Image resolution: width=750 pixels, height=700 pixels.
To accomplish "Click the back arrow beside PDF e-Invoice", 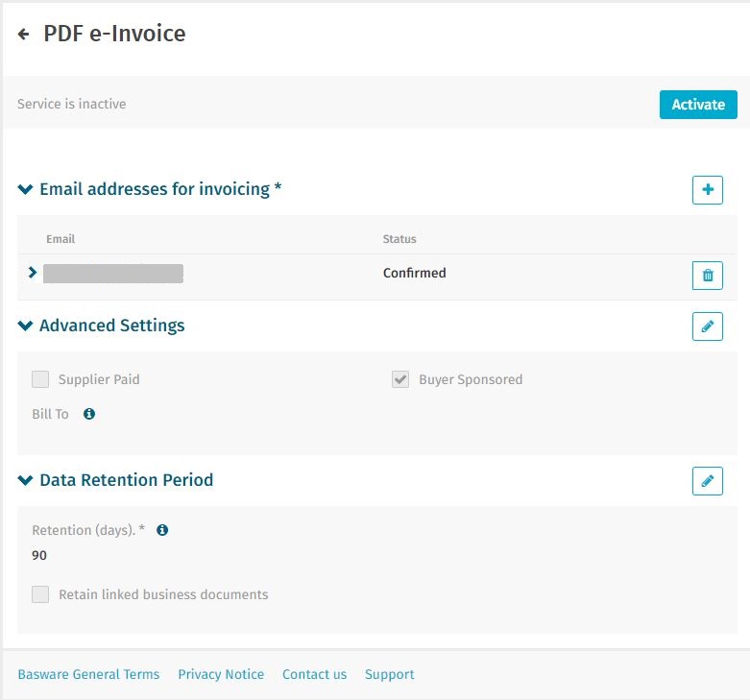I will pos(24,35).
